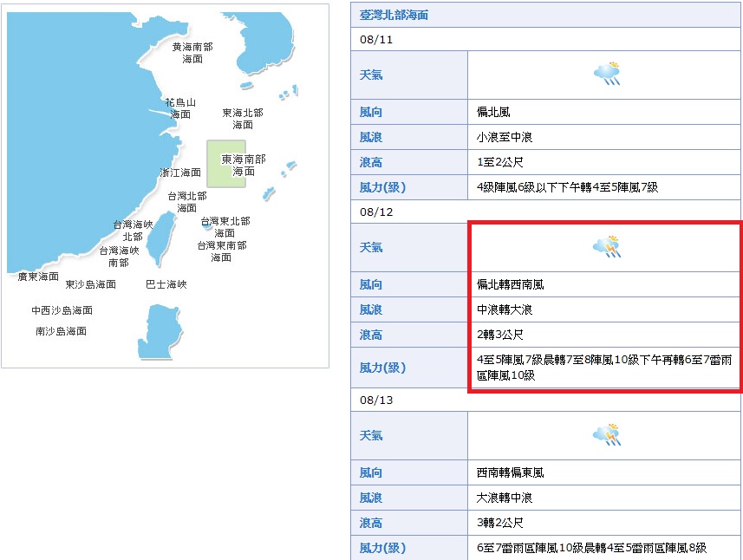This screenshot has height=560, width=743.
Task: Select 黃海南部海面 region on the map
Action: (x=192, y=53)
